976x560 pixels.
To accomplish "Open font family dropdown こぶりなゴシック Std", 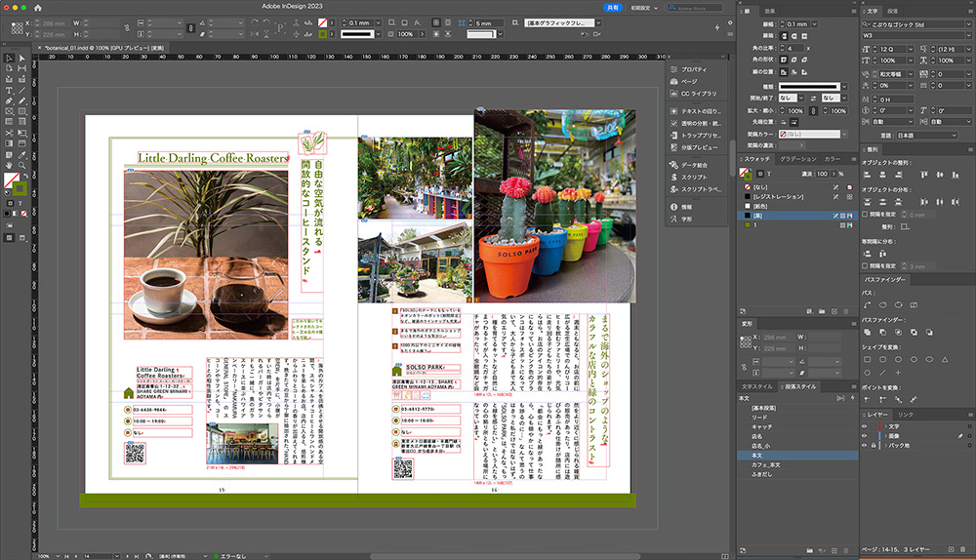I will (968, 24).
